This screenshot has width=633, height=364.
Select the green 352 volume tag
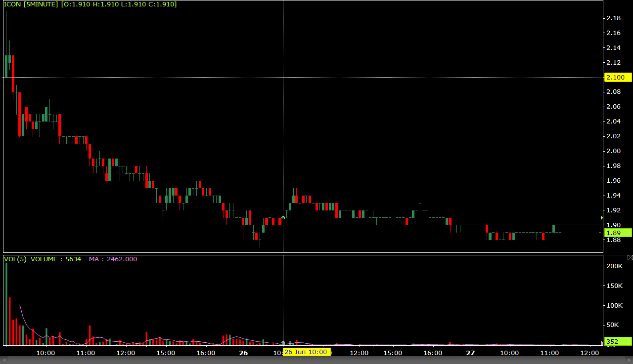click(618, 341)
